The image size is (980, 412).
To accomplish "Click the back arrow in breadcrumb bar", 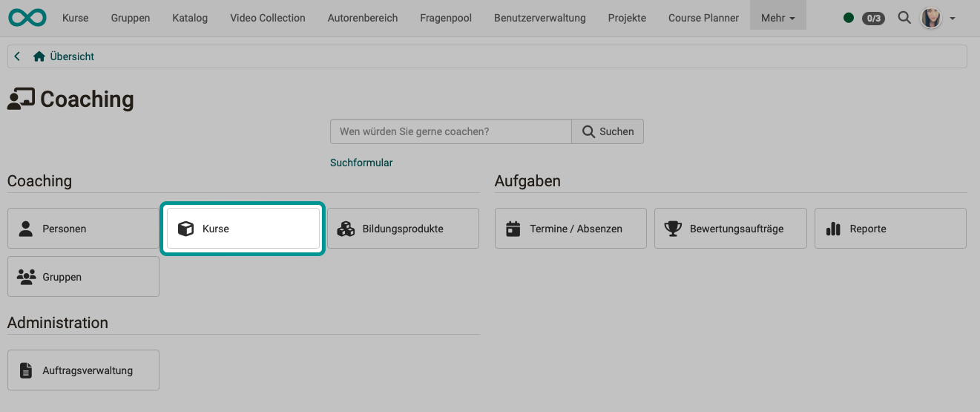I will tap(17, 56).
